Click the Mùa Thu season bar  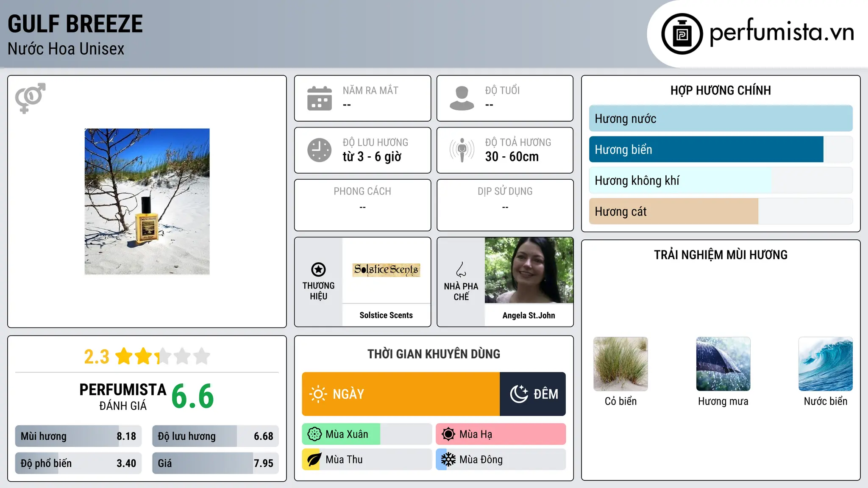[x=367, y=460]
